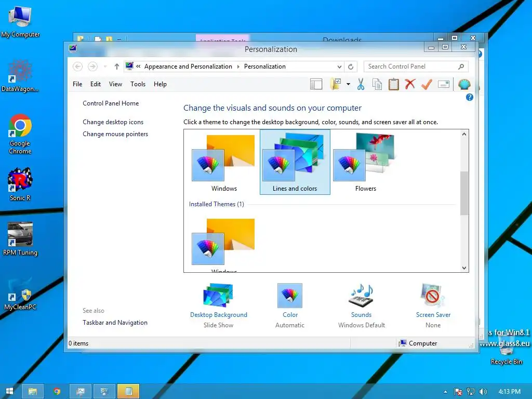This screenshot has width=532, height=399.
Task: Click the theme list scroll up arrow
Action: 464,134
